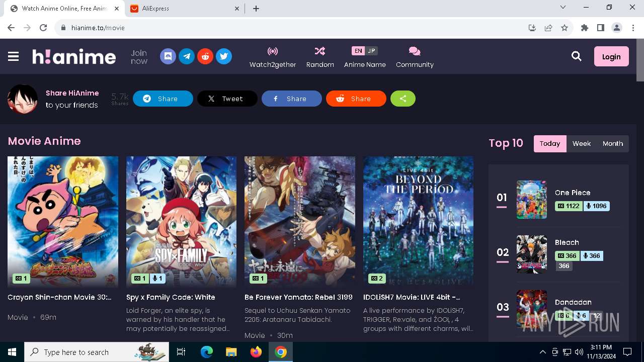The image size is (644, 362).
Task: Open Chrome three-dot menu
Action: point(633,28)
